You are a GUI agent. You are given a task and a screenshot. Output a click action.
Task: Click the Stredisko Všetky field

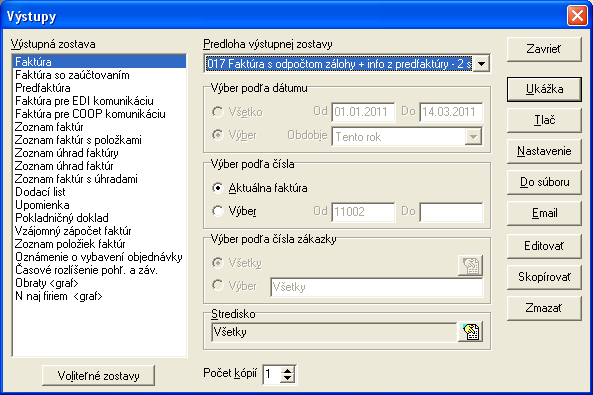tap(334, 332)
